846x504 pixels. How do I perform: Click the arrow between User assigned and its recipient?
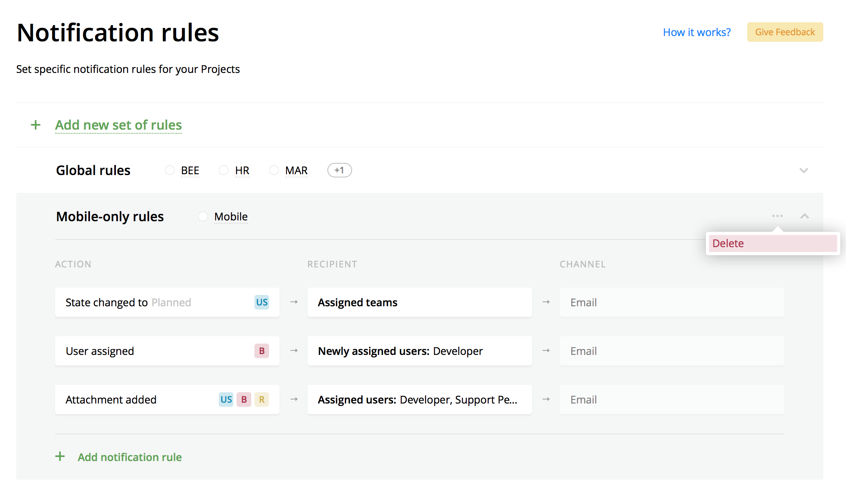click(x=293, y=351)
